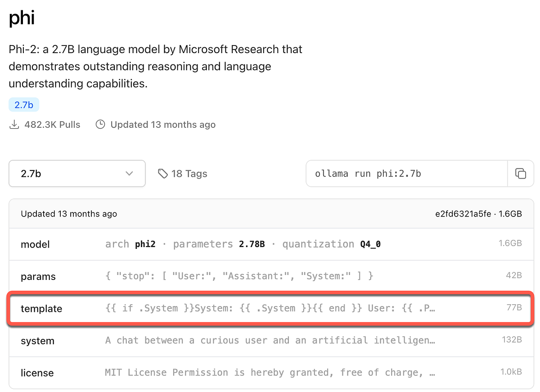The height and width of the screenshot is (392, 540).
Task: Open the 18 Tags page
Action: coord(188,173)
